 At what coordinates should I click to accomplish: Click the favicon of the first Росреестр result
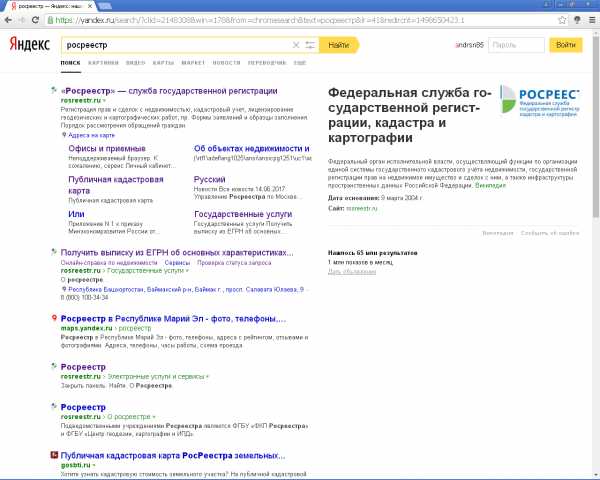54,90
